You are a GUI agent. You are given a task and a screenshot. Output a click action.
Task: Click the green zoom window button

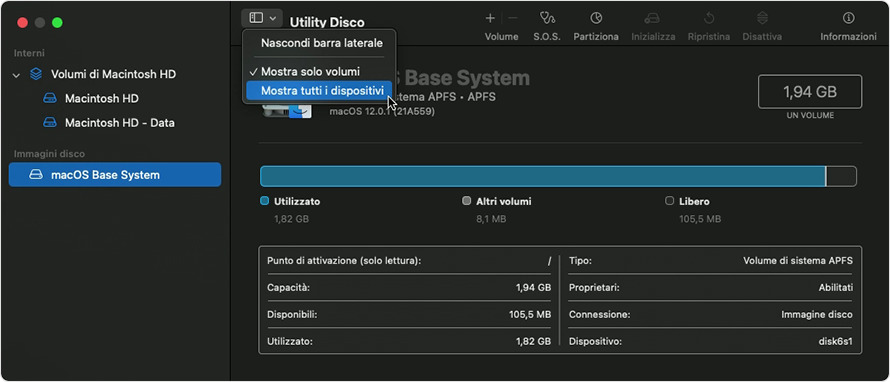pos(57,23)
